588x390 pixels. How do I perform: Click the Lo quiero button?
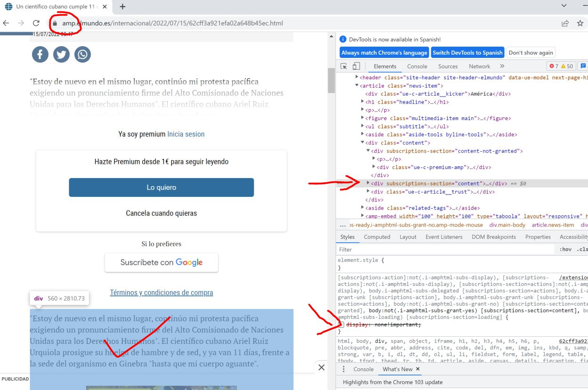click(161, 187)
